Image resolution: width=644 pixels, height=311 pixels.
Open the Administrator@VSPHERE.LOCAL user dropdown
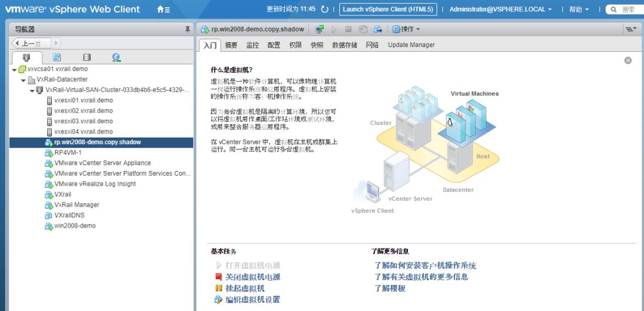point(501,10)
